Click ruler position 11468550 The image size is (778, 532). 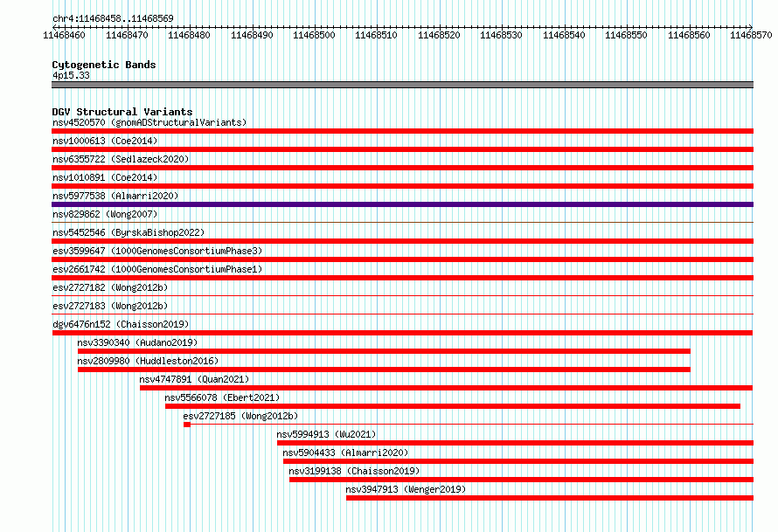[x=626, y=35]
